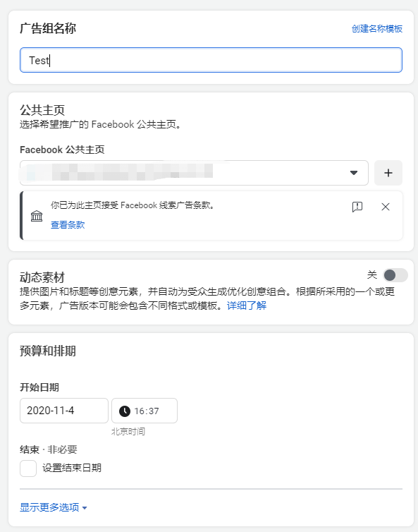
Task: Click the start date field 2020-11-4
Action: pyautogui.click(x=64, y=411)
